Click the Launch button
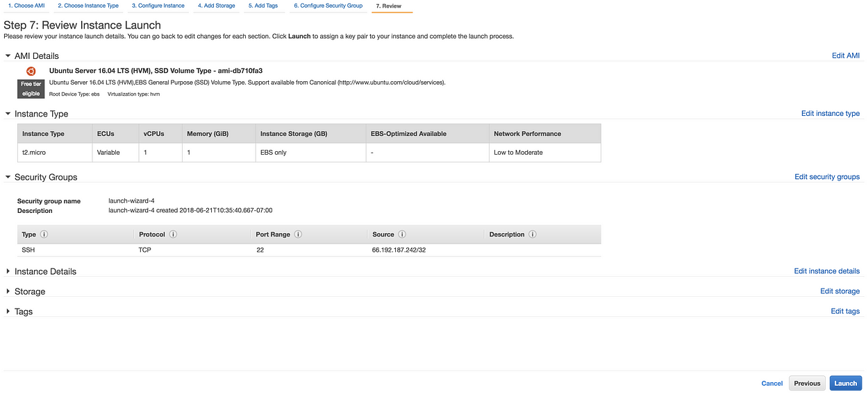This screenshot has height=394, width=868. 846,383
